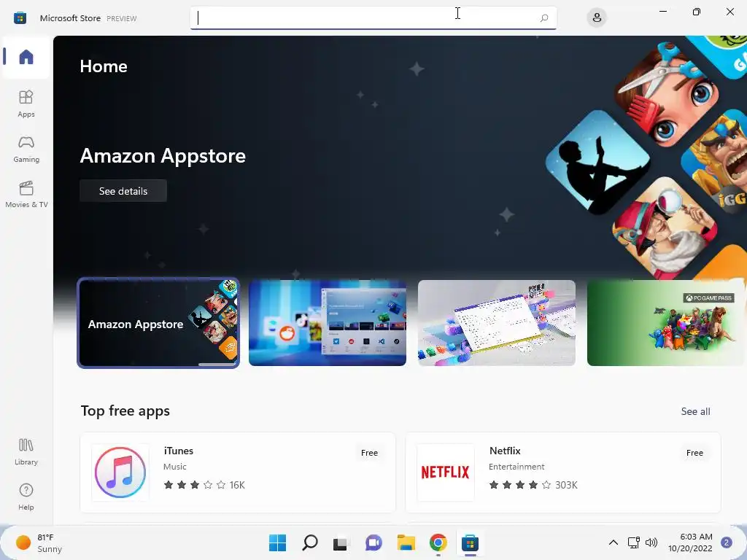Open File Explorer from the taskbar
The height and width of the screenshot is (560, 747).
[406, 542]
